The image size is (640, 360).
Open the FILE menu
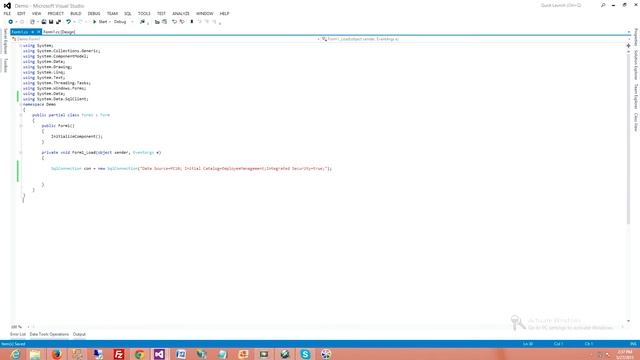(x=7, y=13)
